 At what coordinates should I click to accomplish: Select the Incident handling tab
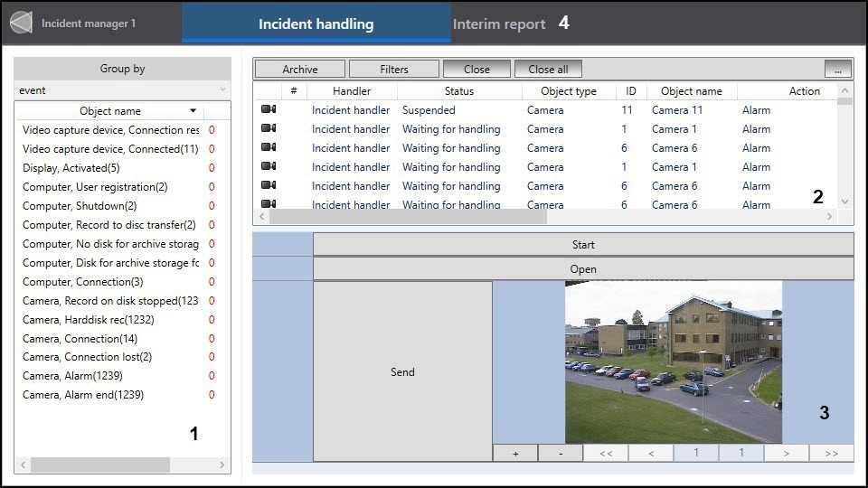[316, 24]
